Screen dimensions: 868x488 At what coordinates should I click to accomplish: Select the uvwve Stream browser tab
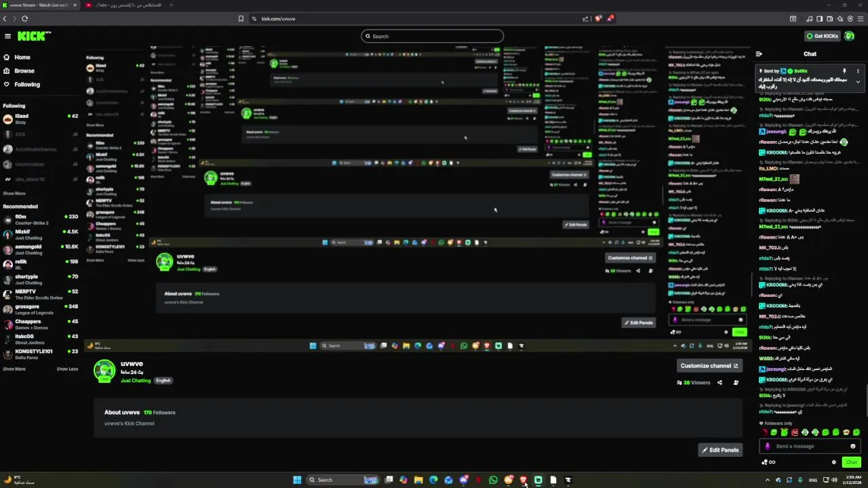39,5
